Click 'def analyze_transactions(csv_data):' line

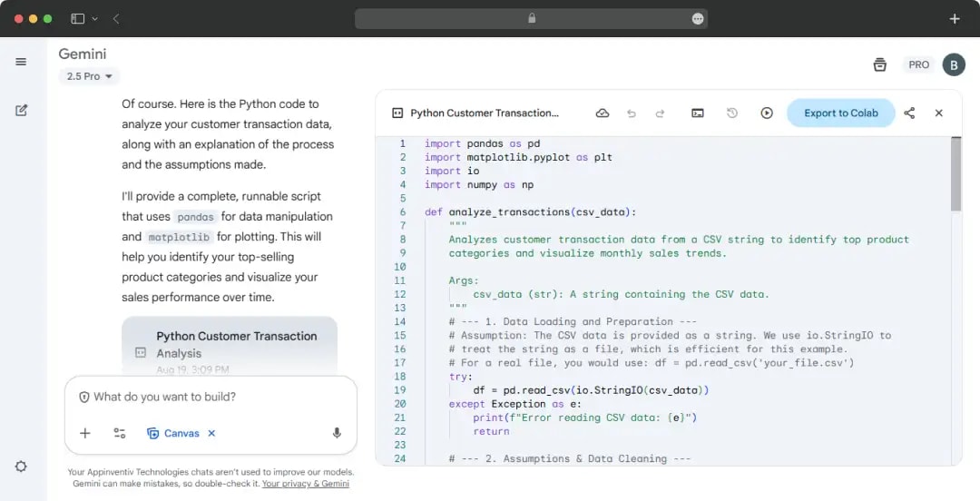coord(530,212)
